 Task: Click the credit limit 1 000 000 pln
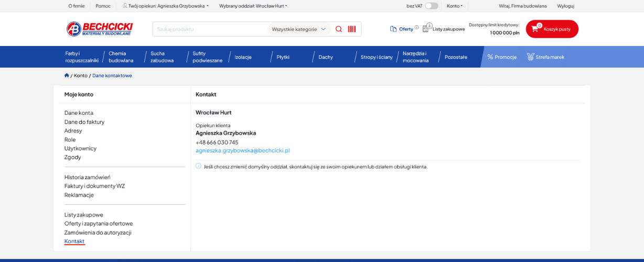pyautogui.click(x=505, y=33)
